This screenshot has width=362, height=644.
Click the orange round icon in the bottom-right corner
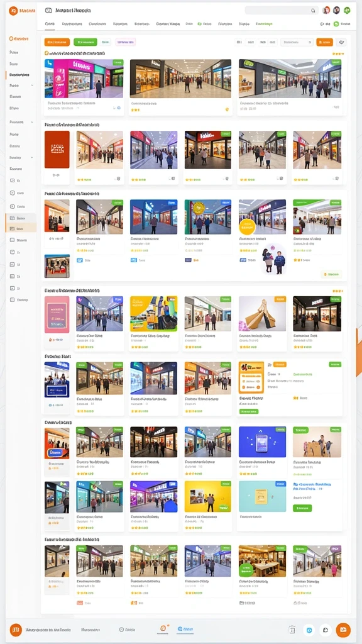(343, 630)
